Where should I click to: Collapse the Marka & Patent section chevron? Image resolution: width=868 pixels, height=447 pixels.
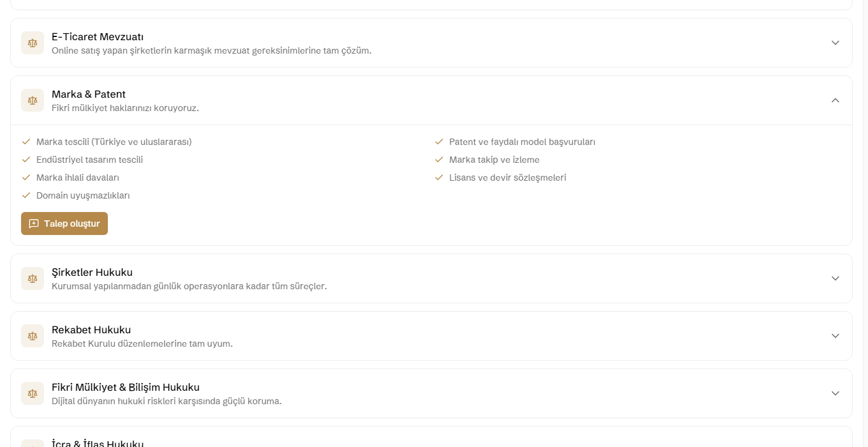[x=835, y=100]
